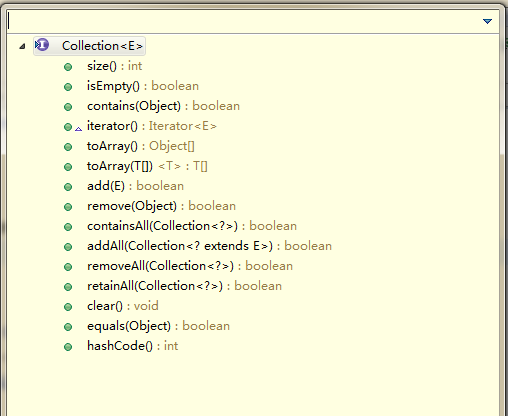Click the Collection interface icon
This screenshot has height=416, width=508.
[42, 45]
